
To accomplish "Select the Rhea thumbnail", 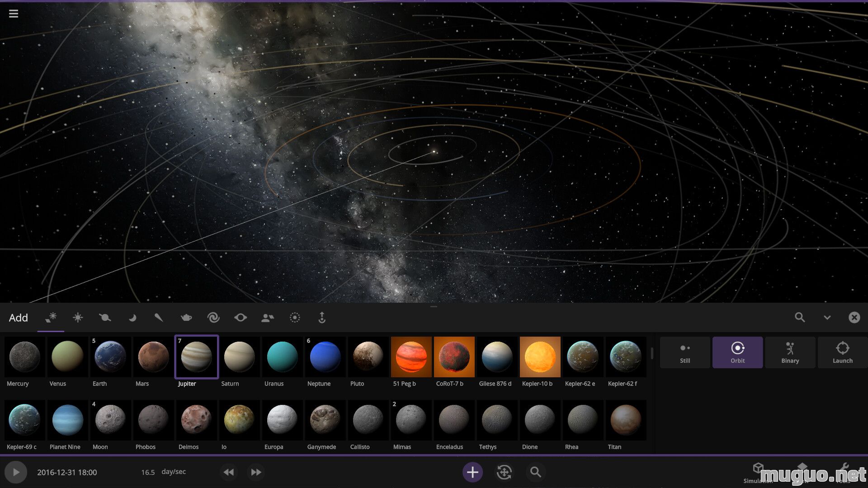I will tap(583, 420).
